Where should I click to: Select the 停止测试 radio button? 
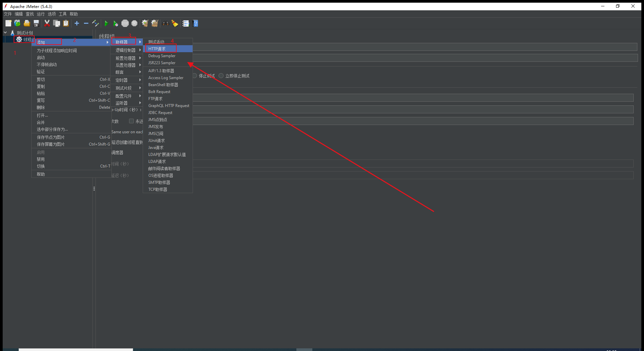(x=195, y=76)
